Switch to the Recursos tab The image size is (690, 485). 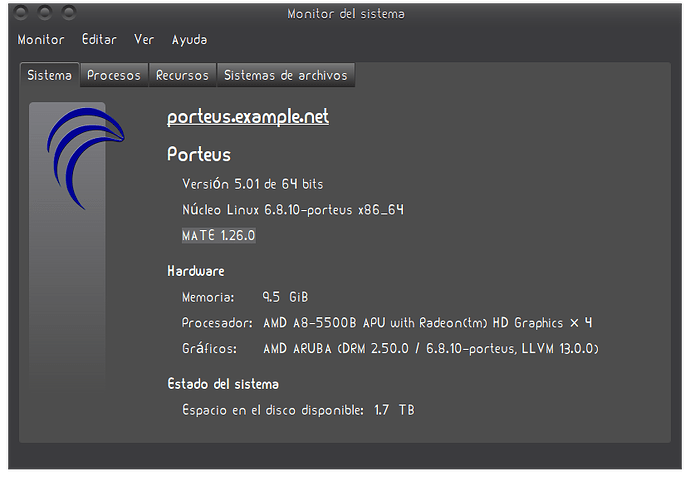(x=182, y=75)
